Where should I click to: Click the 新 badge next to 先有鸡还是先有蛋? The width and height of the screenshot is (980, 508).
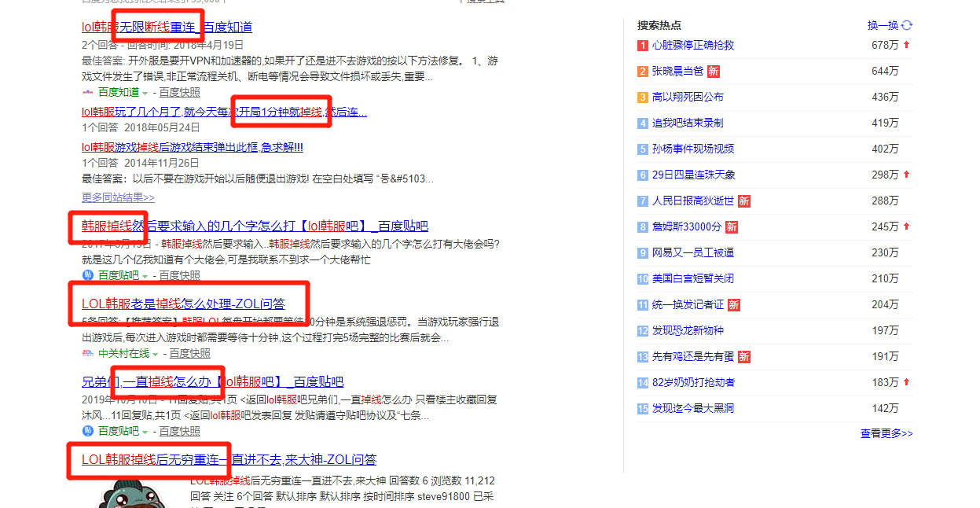pyautogui.click(x=744, y=357)
